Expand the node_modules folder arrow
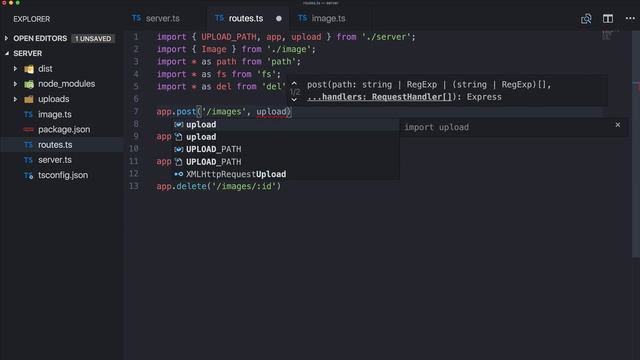This screenshot has height=360, width=640. (16, 84)
